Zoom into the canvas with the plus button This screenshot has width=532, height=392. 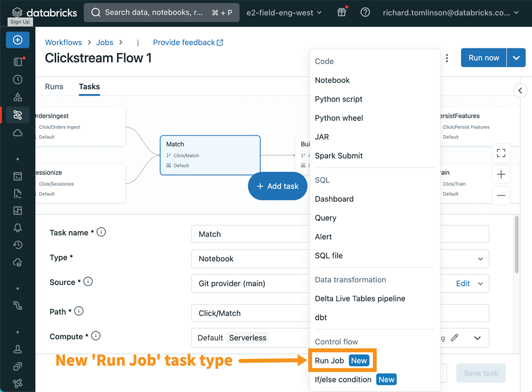click(501, 174)
